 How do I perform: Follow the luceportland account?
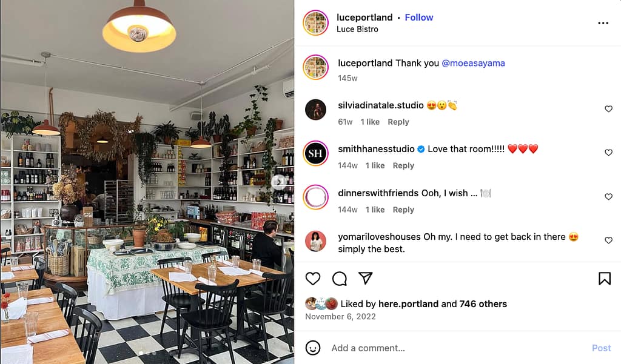(418, 18)
